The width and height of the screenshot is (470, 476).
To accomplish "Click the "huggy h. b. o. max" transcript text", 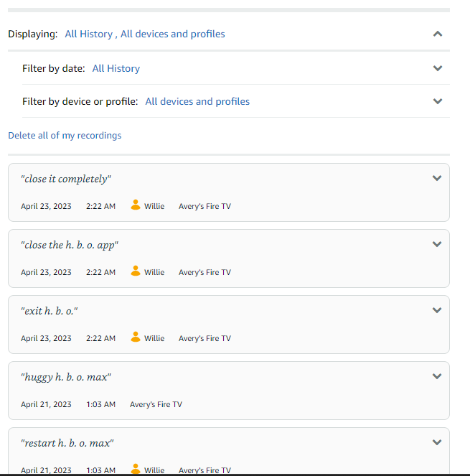I will tap(66, 377).
